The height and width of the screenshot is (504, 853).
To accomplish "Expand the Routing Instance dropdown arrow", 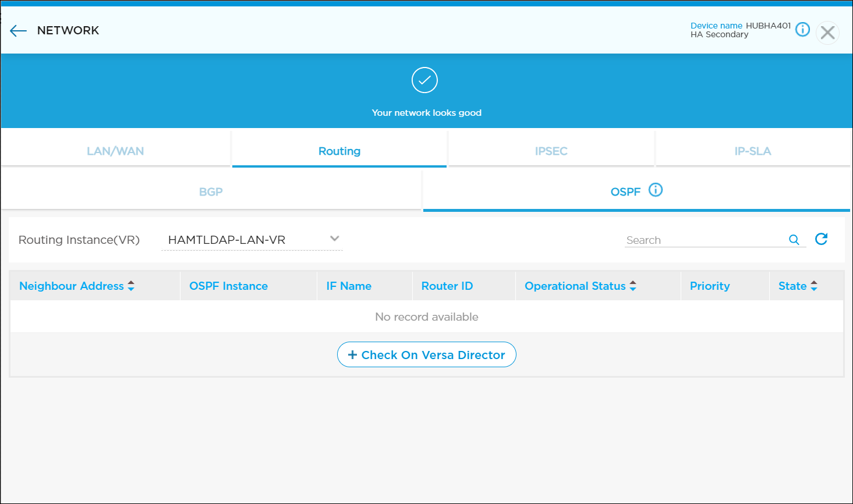I will 334,239.
